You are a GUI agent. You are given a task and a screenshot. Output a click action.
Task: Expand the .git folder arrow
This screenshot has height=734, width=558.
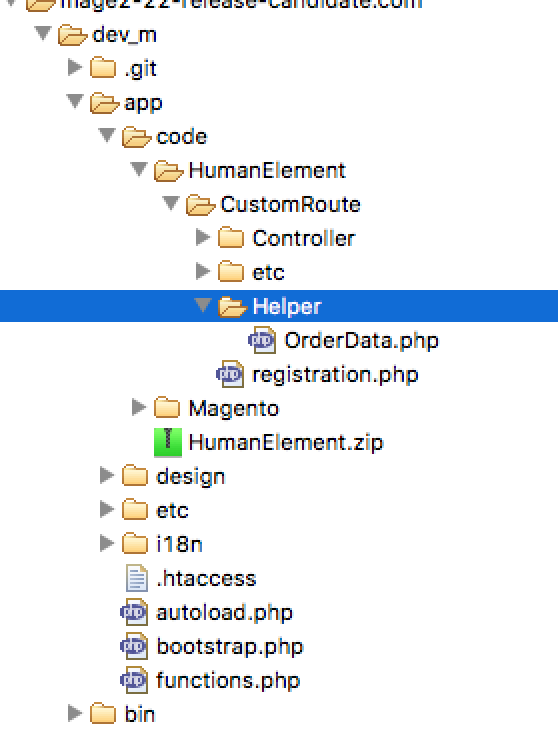click(75, 67)
